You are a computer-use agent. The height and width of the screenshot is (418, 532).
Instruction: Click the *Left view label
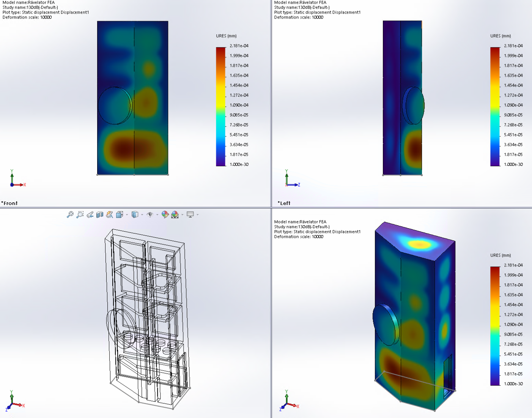pos(284,203)
